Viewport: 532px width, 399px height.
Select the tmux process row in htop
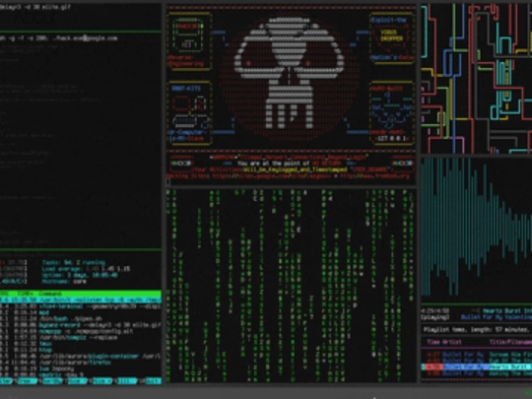coord(81,344)
